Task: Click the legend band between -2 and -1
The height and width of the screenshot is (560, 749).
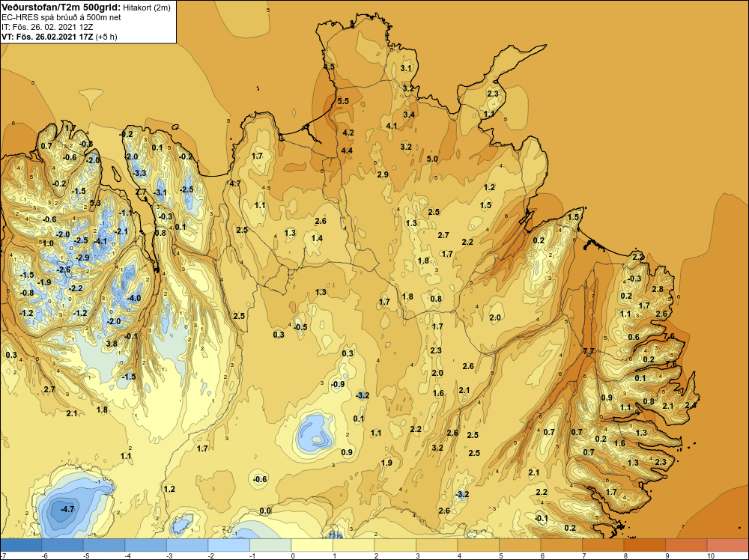Action: click(x=228, y=545)
